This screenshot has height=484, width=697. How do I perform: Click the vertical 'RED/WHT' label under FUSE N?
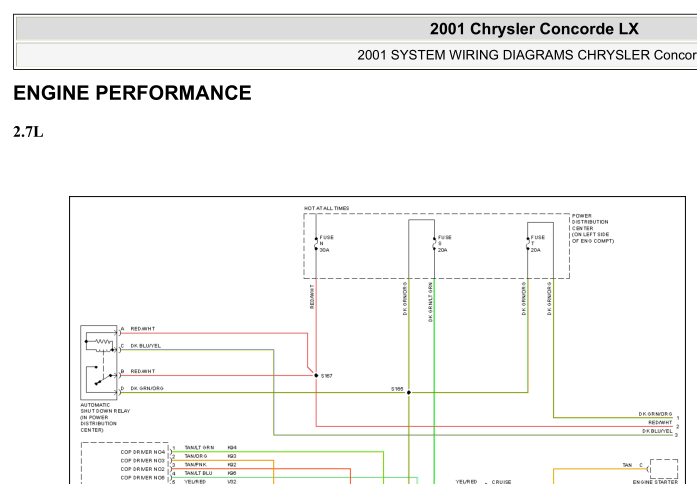[x=312, y=296]
